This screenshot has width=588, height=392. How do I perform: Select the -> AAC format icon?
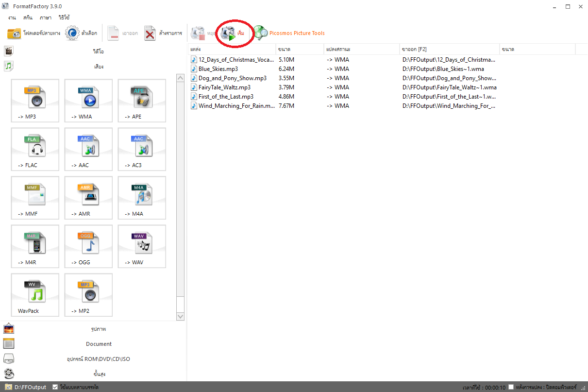pyautogui.click(x=88, y=149)
